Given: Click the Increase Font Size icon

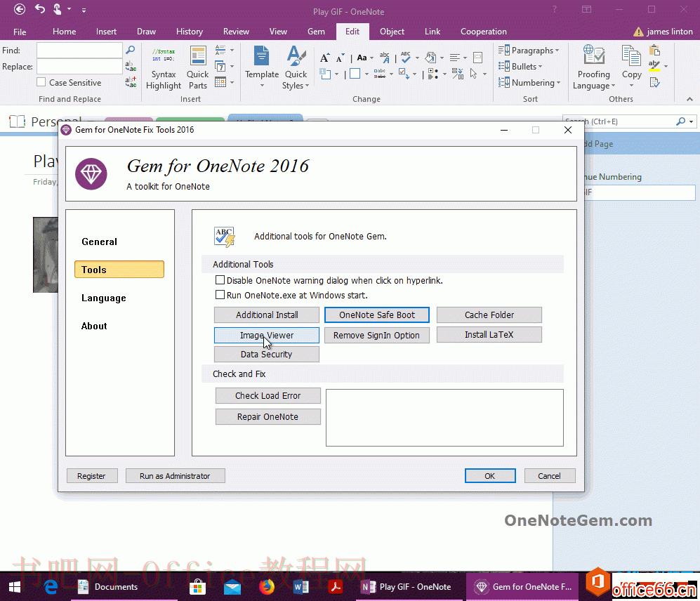Looking at the screenshot, I should click(324, 58).
